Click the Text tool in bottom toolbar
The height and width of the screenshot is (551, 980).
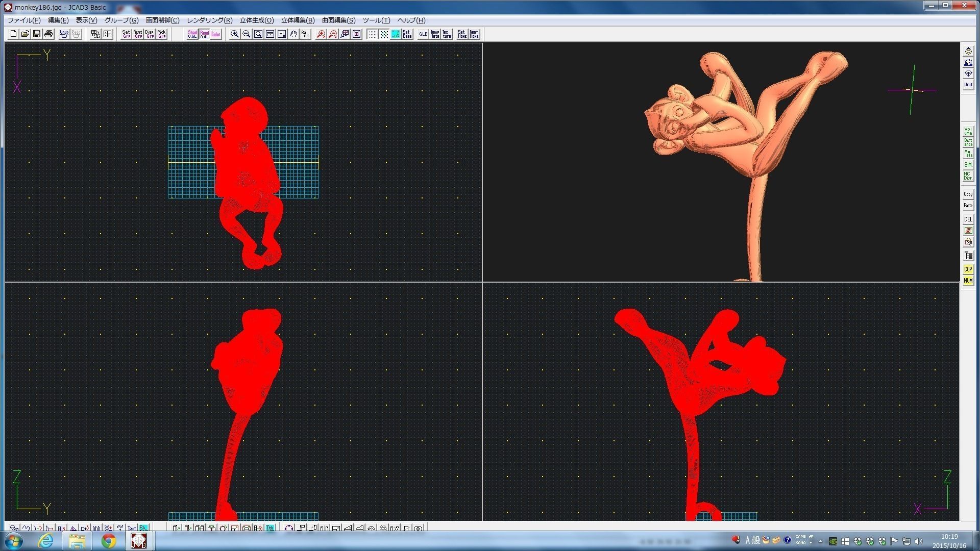132,528
